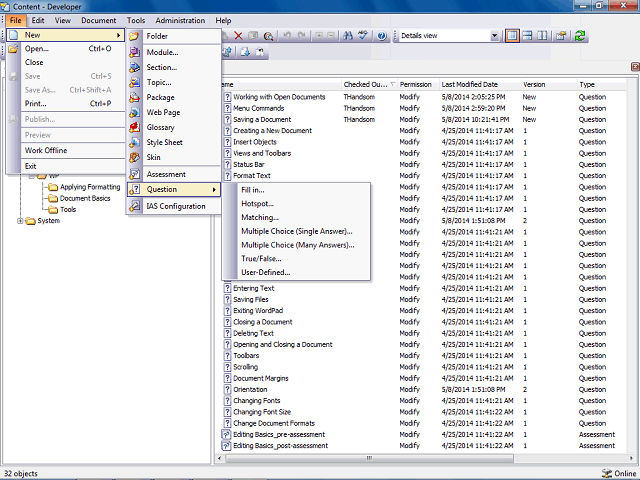Image resolution: width=640 pixels, height=480 pixels.
Task: Select the horizontal split layout button
Action: pos(527,36)
